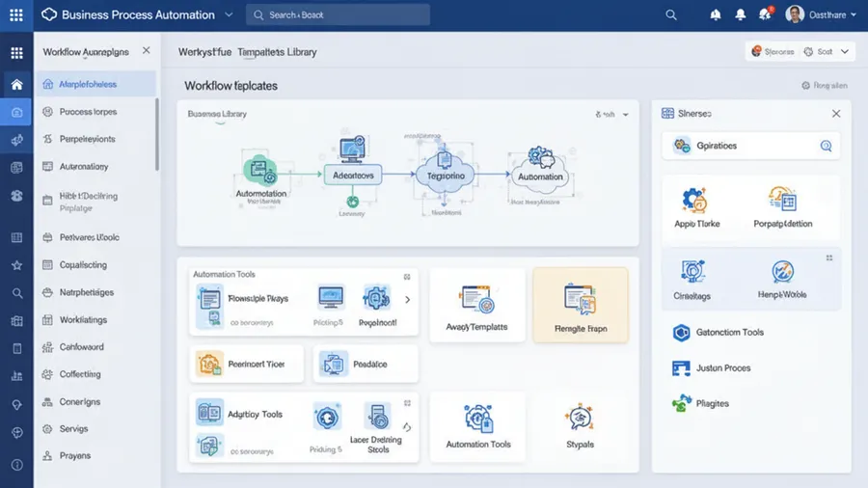Viewport: 868px width, 488px height.
Task: Click the Gpiratioes search field
Action: [x=750, y=146]
